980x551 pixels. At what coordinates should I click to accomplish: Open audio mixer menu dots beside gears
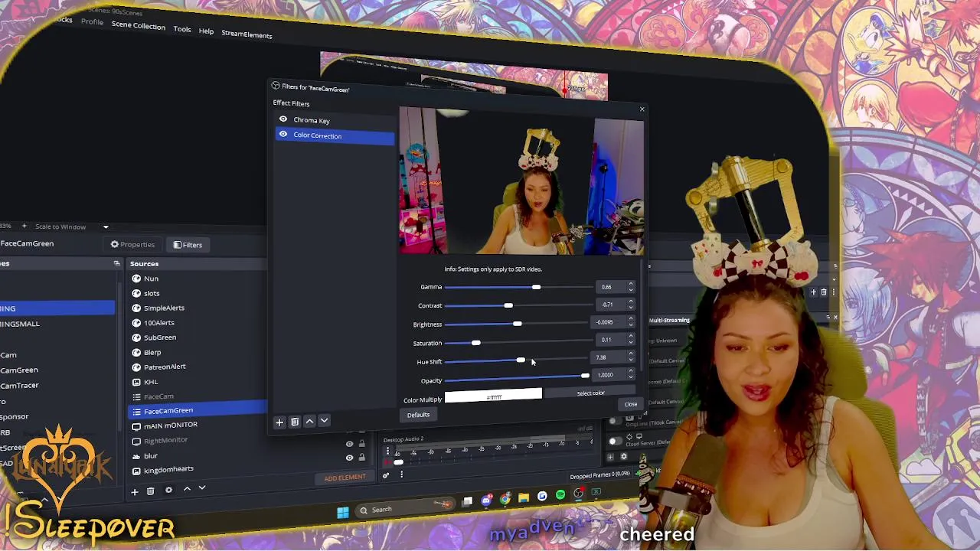tap(401, 474)
